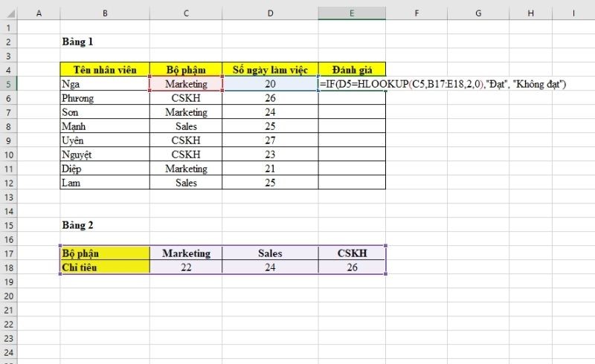Select Uyên's working days value 27

(x=270, y=140)
